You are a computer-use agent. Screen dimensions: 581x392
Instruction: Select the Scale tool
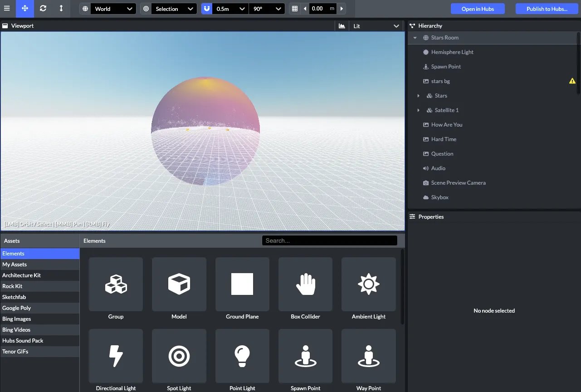pos(61,9)
